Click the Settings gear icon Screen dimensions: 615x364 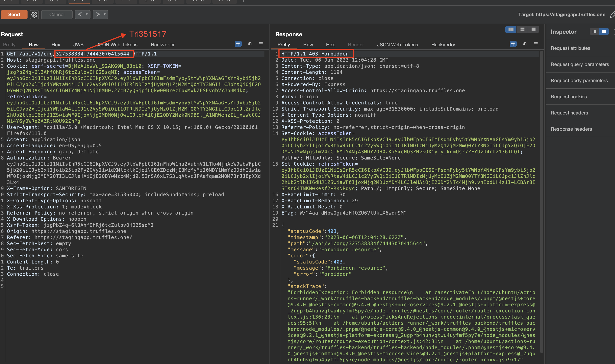(x=34, y=14)
